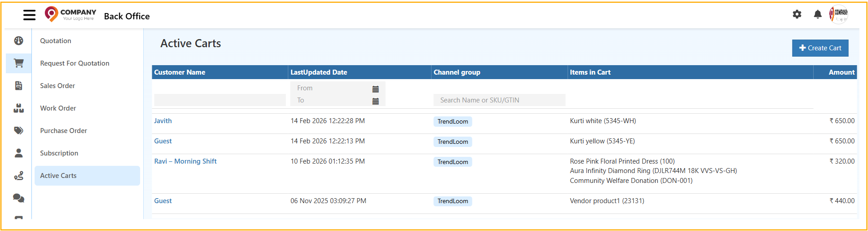The width and height of the screenshot is (868, 231).
Task: Open the inventory boxes sidebar icon
Action: point(18,108)
